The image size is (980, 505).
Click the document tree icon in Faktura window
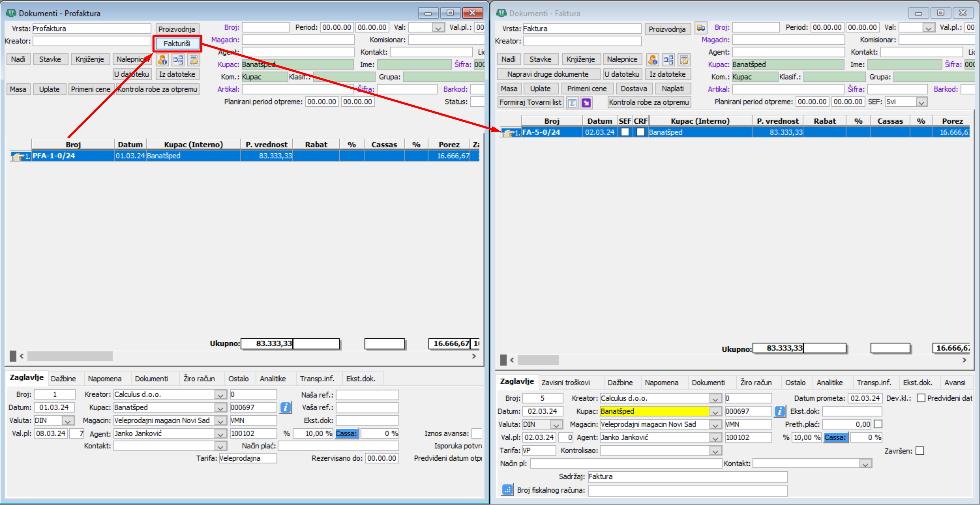668,60
